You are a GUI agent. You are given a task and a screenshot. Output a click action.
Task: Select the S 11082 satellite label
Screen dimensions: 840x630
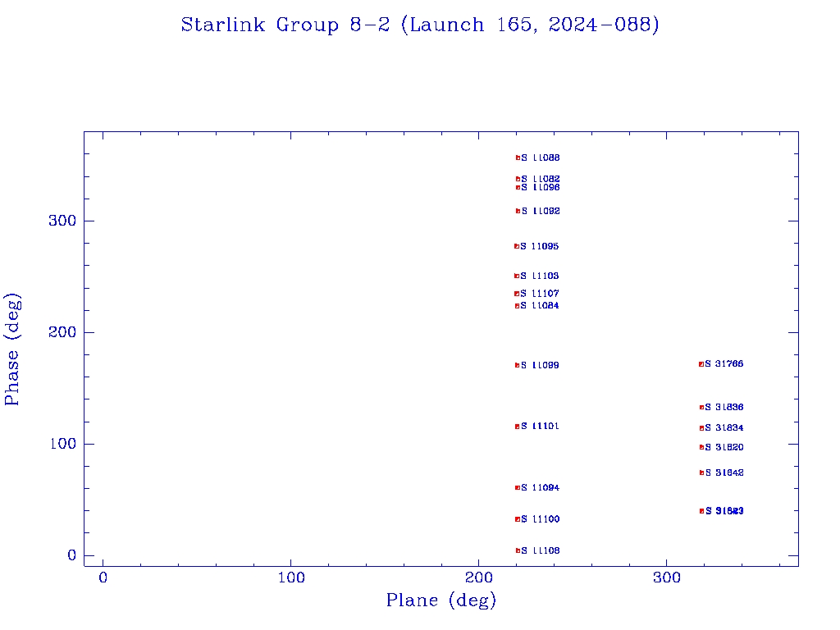[x=541, y=179]
